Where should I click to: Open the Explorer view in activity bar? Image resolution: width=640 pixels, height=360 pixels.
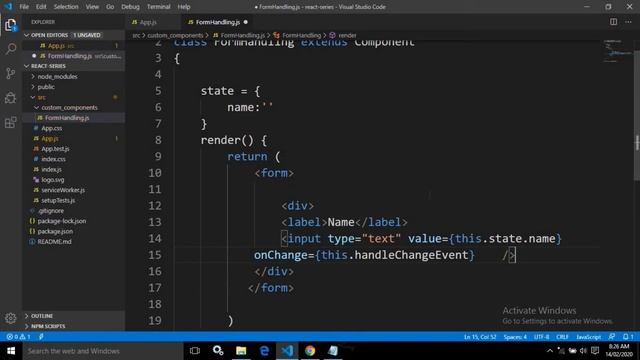click(x=11, y=25)
